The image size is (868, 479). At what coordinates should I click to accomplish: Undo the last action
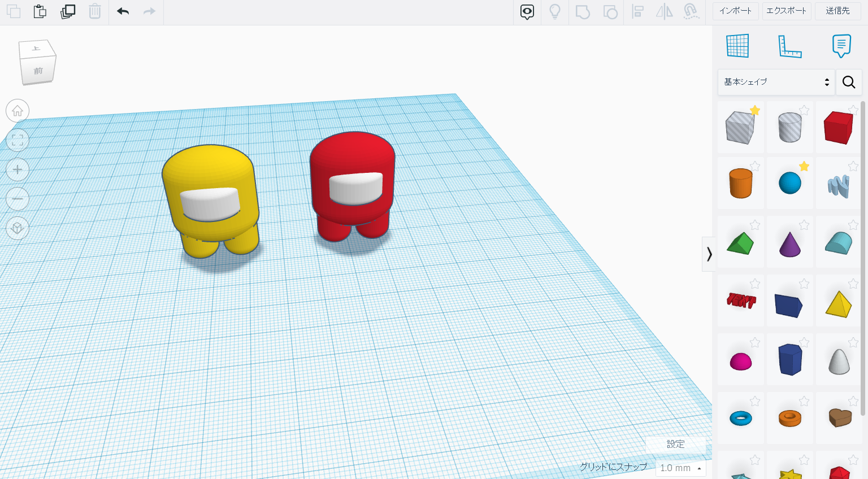123,11
